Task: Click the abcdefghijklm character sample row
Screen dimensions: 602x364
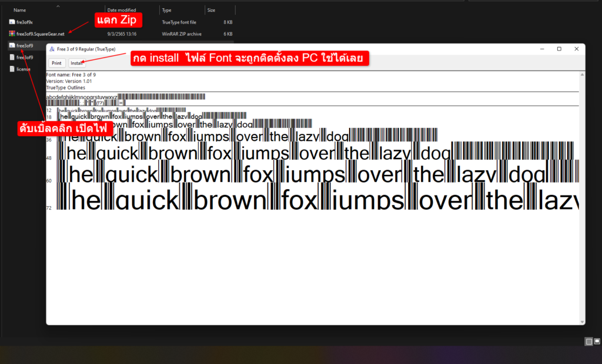Action: click(118, 96)
